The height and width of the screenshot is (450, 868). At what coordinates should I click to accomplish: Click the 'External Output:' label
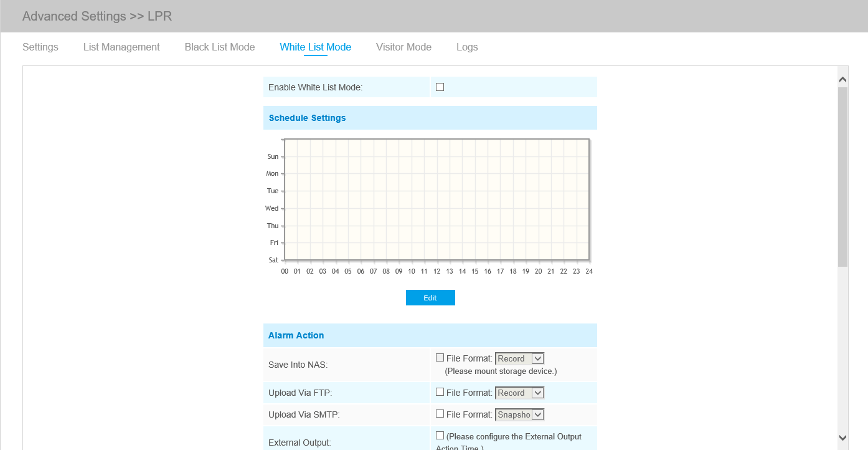[300, 443]
